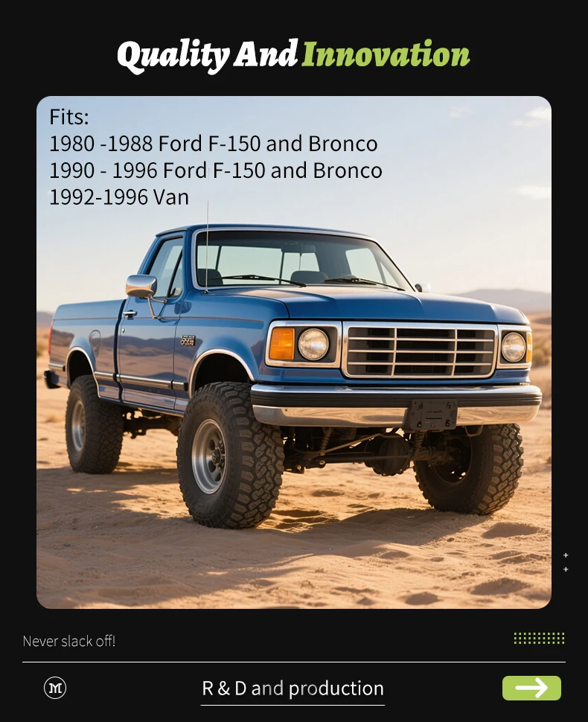Click the fender emblem badge on truck
Screen dimensions: 588x722
pos(188,341)
